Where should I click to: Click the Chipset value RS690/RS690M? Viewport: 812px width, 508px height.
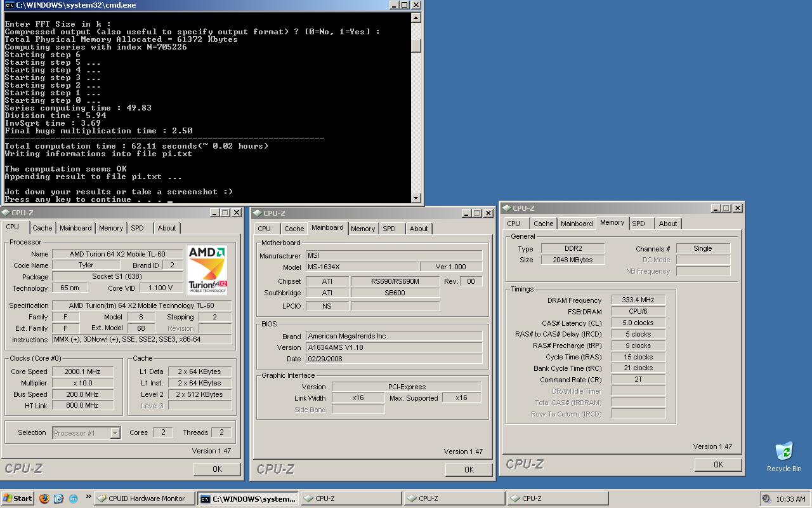tap(395, 281)
